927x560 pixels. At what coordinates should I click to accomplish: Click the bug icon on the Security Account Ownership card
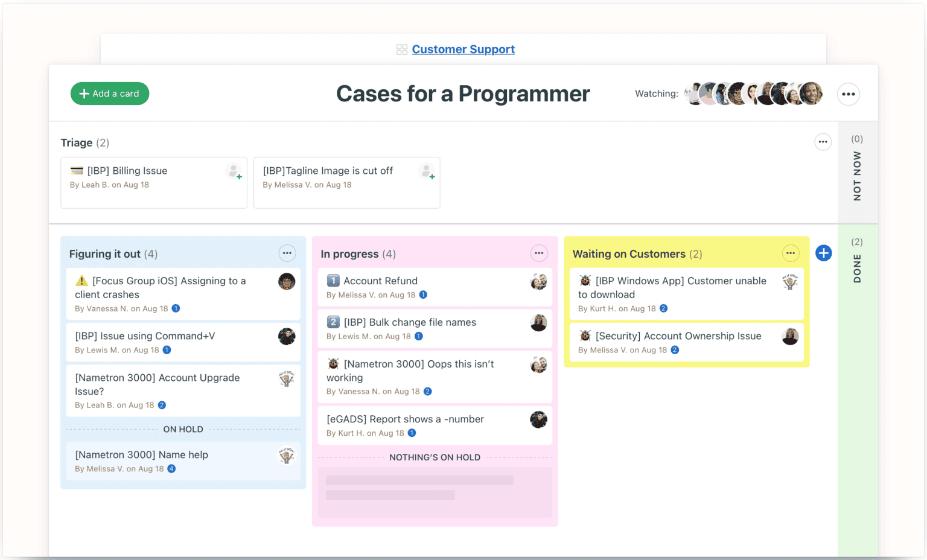coord(584,336)
